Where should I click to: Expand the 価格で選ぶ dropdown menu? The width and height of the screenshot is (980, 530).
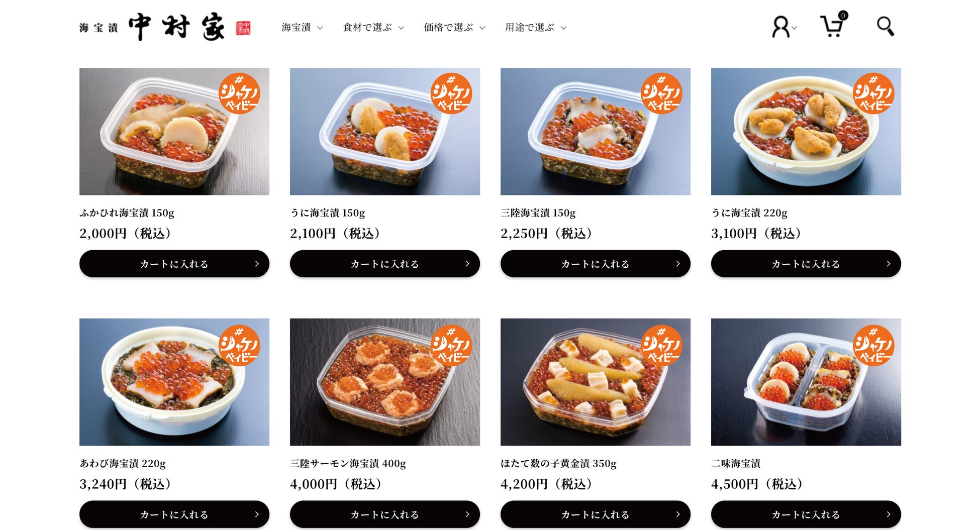(454, 28)
